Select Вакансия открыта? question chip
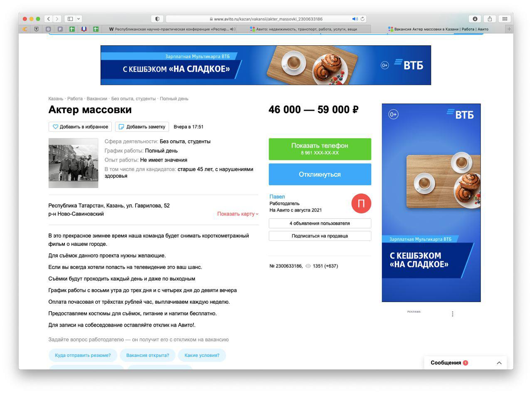532x394 pixels. coord(148,355)
